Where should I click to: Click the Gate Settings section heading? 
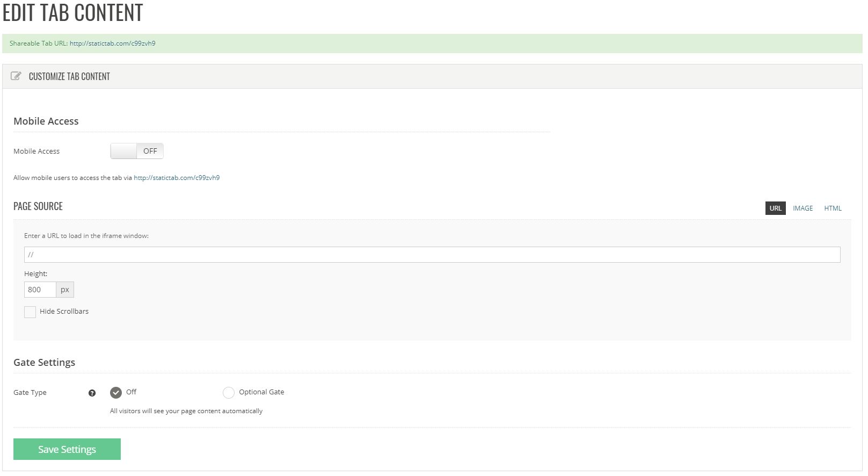(44, 363)
